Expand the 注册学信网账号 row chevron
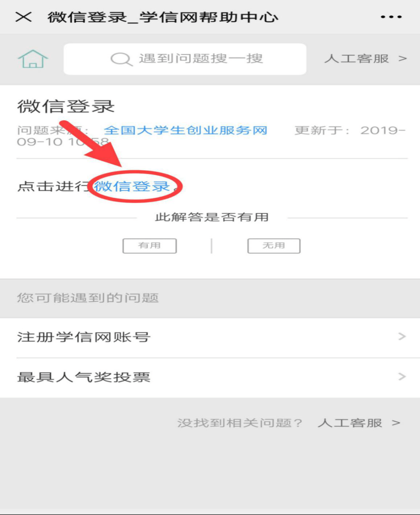 click(402, 337)
